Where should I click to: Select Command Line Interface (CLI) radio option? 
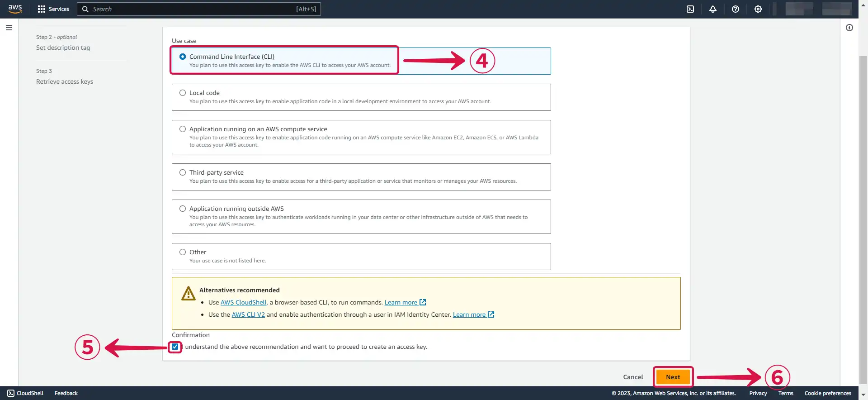point(183,57)
